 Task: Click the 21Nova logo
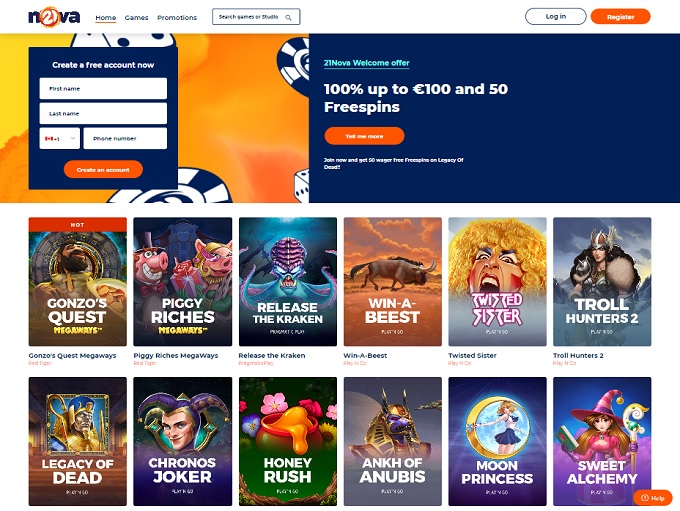coord(54,17)
